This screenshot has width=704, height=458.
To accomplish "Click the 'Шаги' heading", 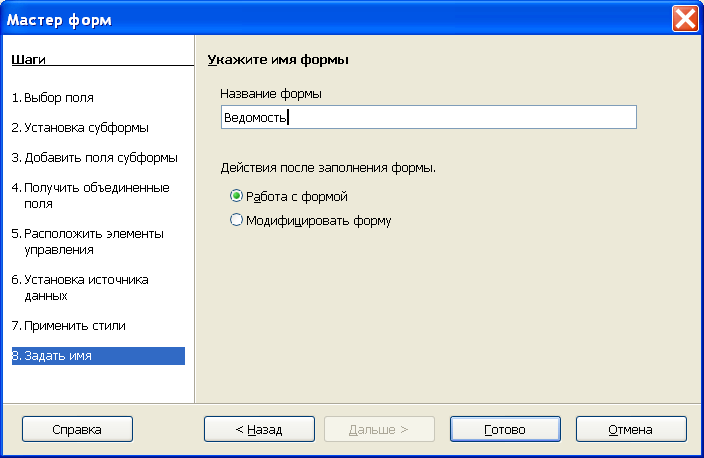I will (x=28, y=59).
